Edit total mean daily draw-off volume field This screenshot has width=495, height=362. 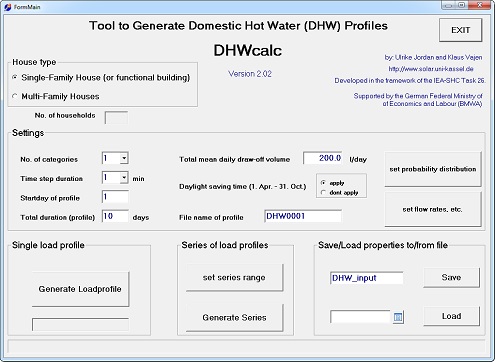tap(323, 158)
